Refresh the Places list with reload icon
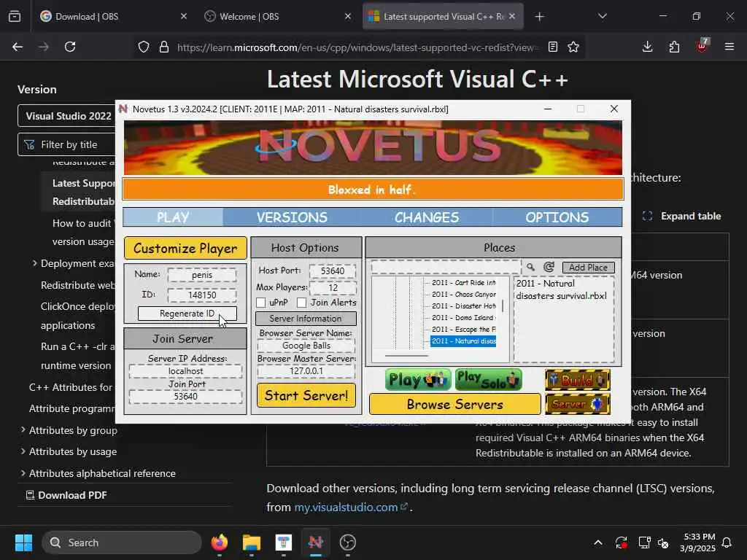The image size is (747, 560). [549, 267]
